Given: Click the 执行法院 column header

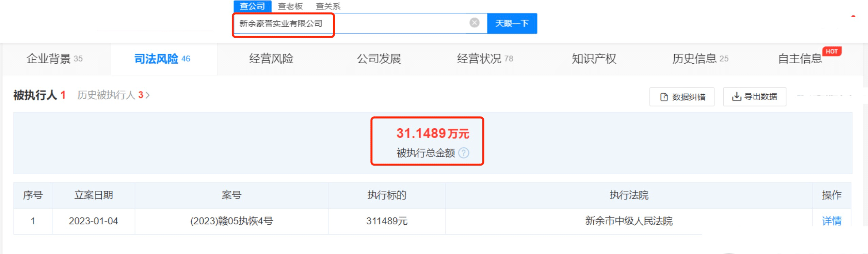Looking at the screenshot, I should tap(629, 195).
